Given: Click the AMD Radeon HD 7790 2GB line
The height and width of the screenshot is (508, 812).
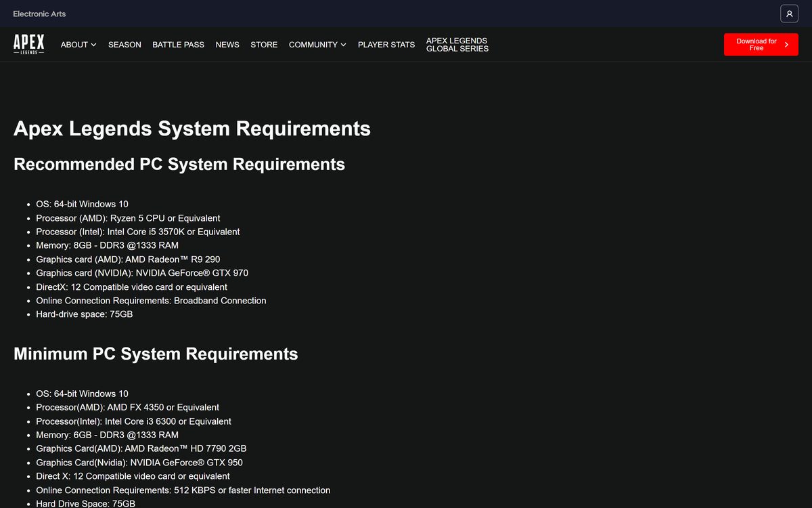Looking at the screenshot, I should click(141, 448).
